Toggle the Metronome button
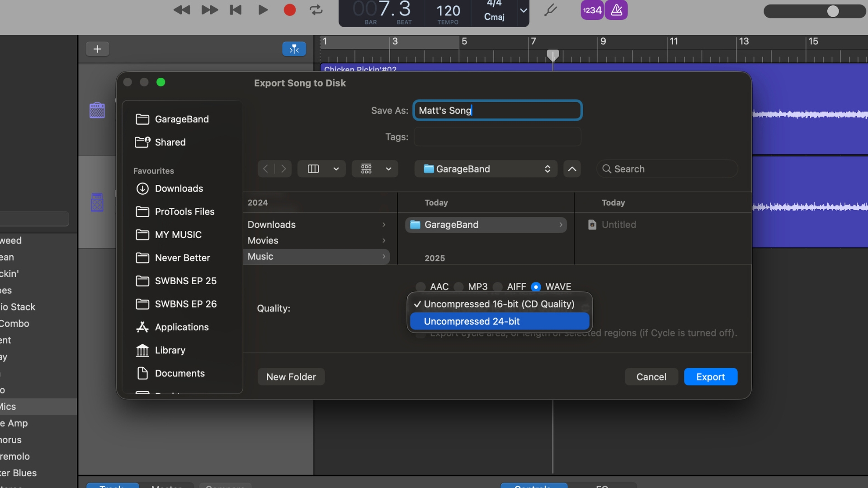Screen dimensions: 868x488 pos(617,10)
